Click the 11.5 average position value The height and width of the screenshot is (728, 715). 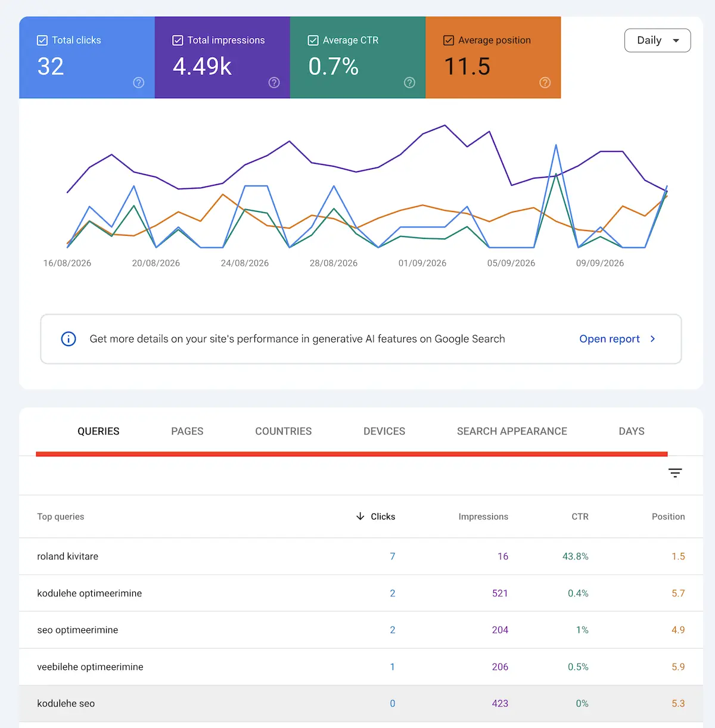click(467, 66)
